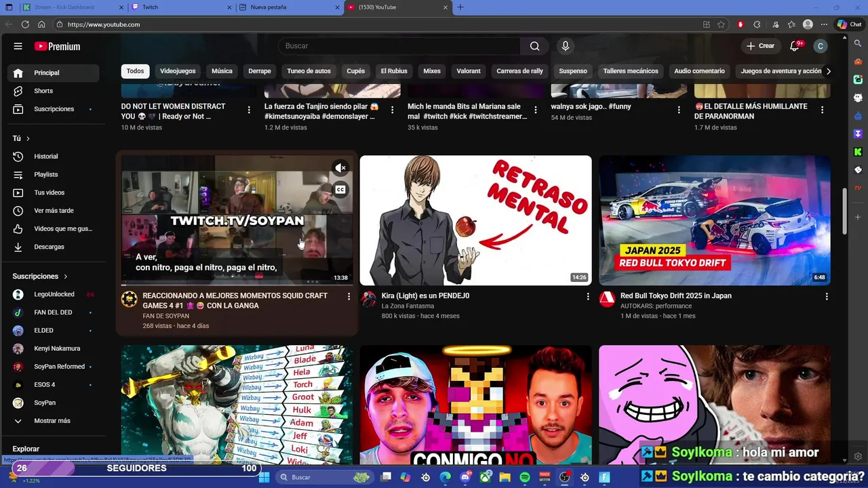Image resolution: width=868 pixels, height=488 pixels.
Task: Open La Zona Fantasma channel avatar
Action: pyautogui.click(x=368, y=299)
